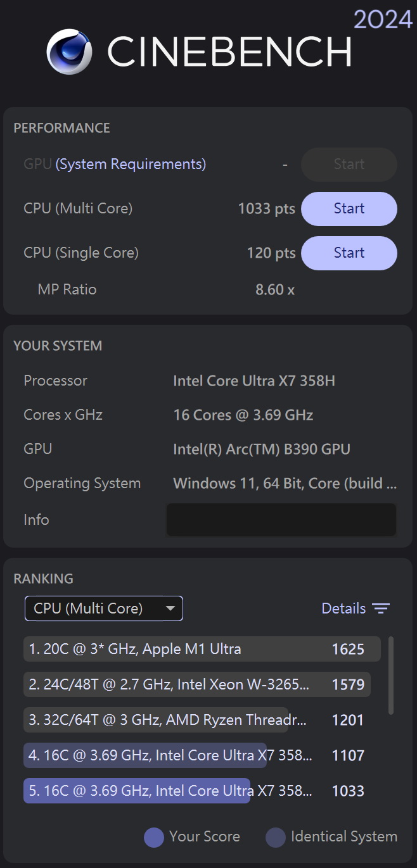The width and height of the screenshot is (417, 868).
Task: Open the GPU System Requirements link
Action: 131,165
